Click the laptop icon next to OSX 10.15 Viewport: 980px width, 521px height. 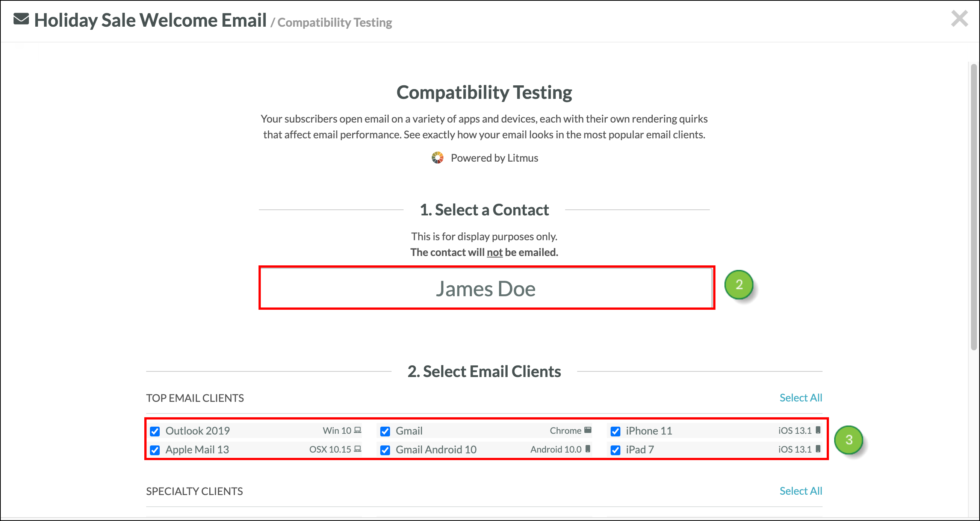point(358,449)
